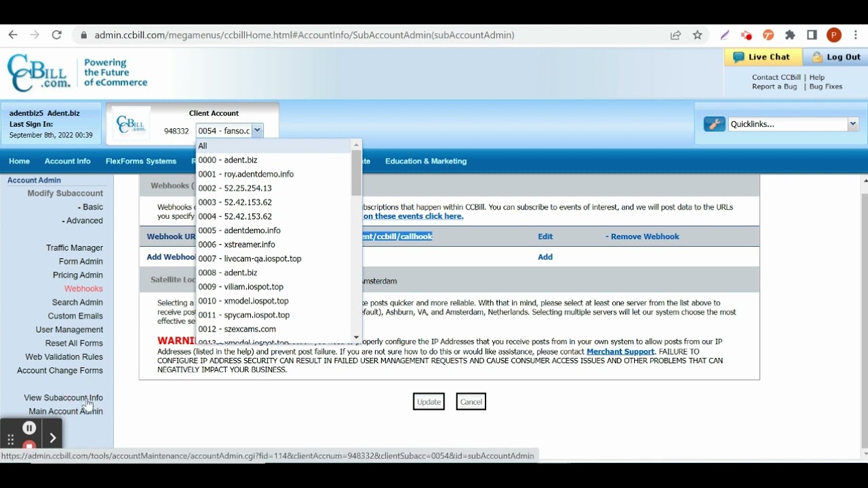The width and height of the screenshot is (868, 488).
Task: Select 0002 - 52.25.254.13 subaccount
Action: pyautogui.click(x=274, y=188)
